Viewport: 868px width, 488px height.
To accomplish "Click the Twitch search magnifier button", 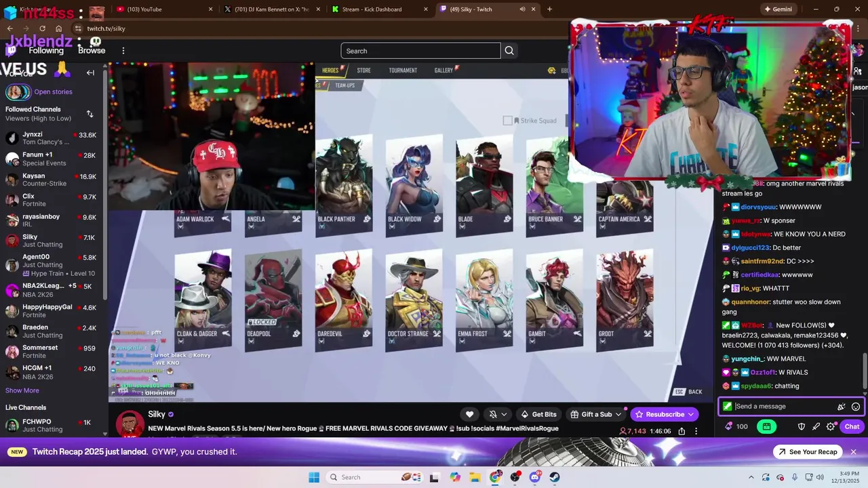I will coord(509,51).
